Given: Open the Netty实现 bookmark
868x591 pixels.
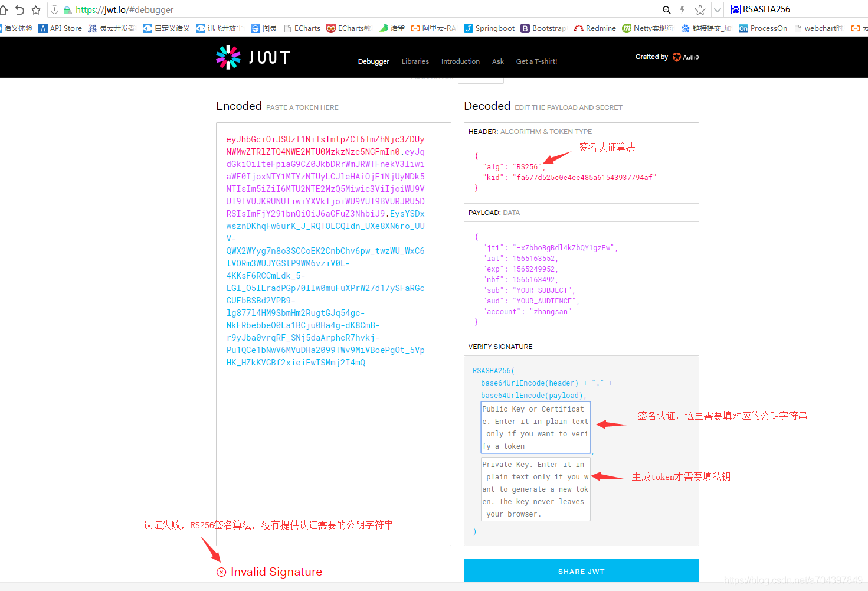Looking at the screenshot, I should coord(647,28).
